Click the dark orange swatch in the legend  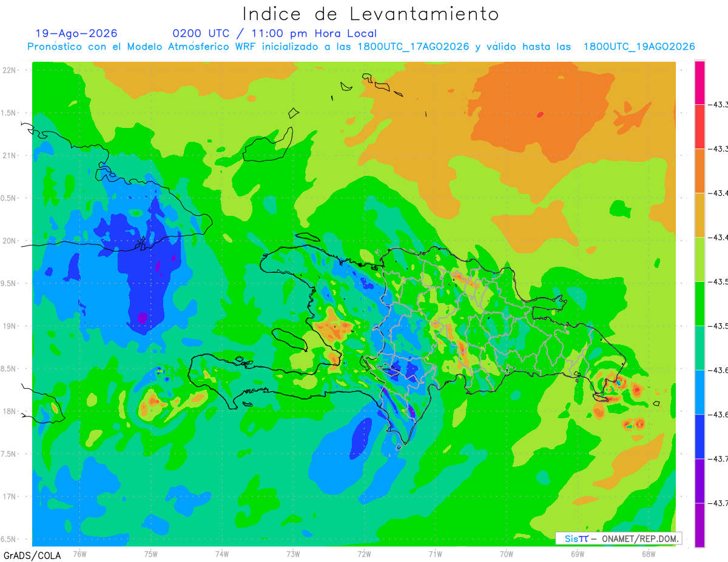pyautogui.click(x=699, y=171)
